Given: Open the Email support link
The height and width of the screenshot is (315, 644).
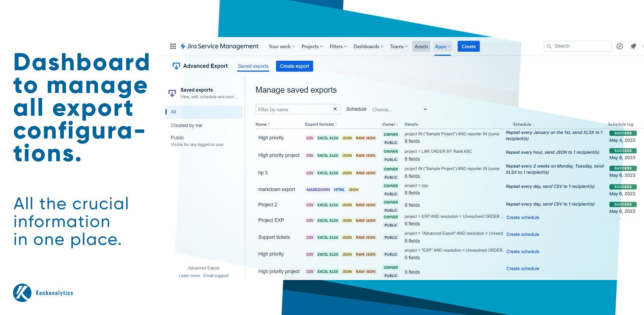Looking at the screenshot, I should click(216, 276).
